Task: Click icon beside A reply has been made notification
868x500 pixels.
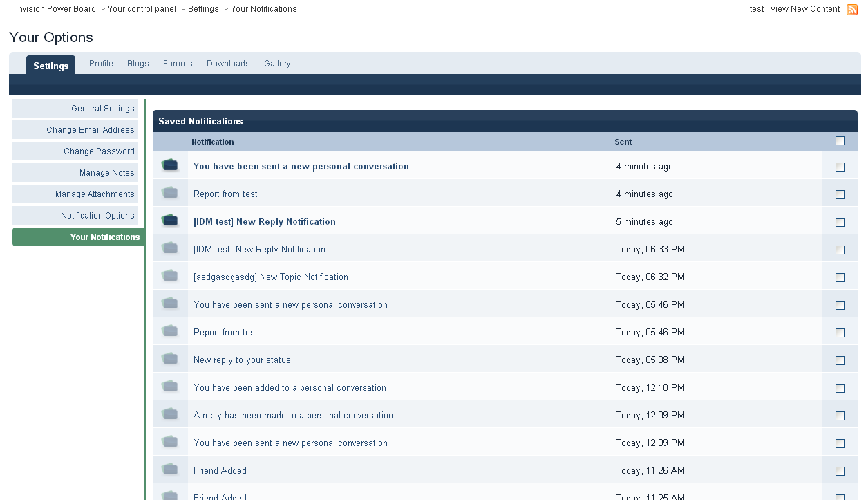Action: click(x=169, y=414)
